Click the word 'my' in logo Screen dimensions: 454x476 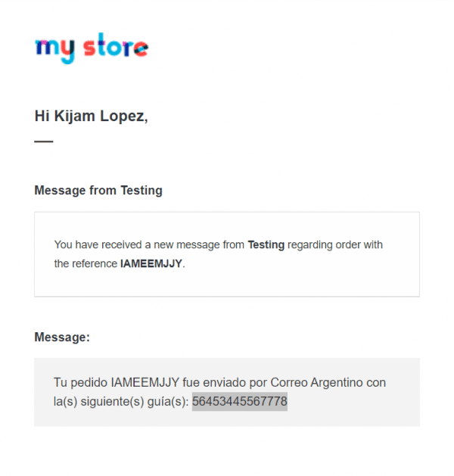coord(55,50)
